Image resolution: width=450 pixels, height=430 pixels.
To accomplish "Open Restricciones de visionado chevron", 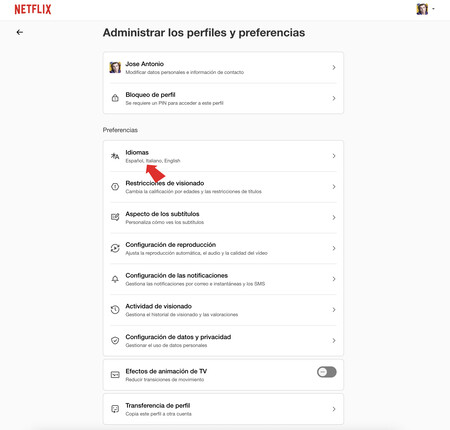I will 334,187.
